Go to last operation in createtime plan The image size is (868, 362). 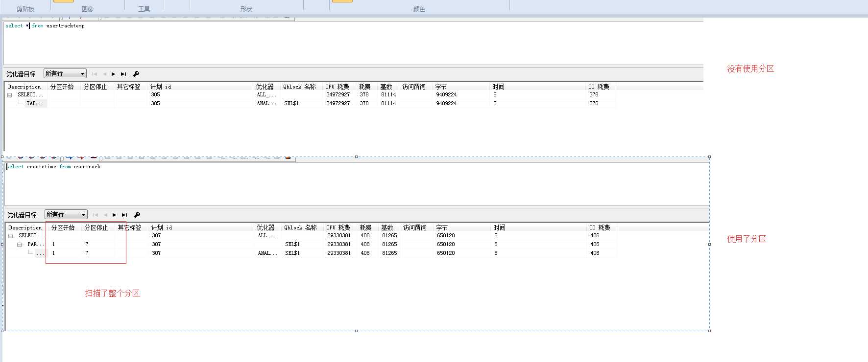124,215
